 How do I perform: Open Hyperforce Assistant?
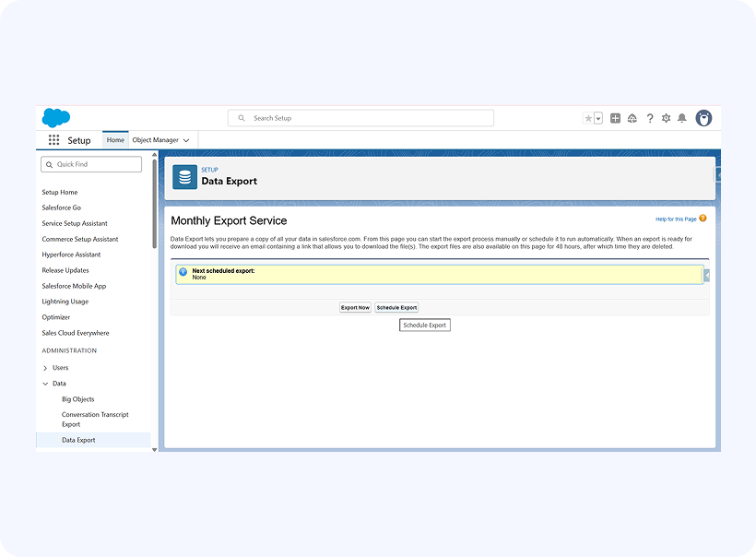tap(71, 255)
